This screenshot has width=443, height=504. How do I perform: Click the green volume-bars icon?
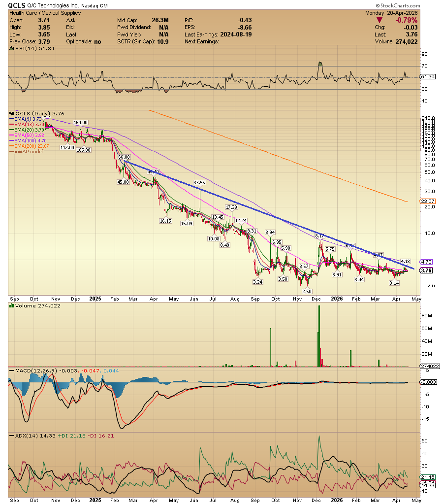(11, 305)
